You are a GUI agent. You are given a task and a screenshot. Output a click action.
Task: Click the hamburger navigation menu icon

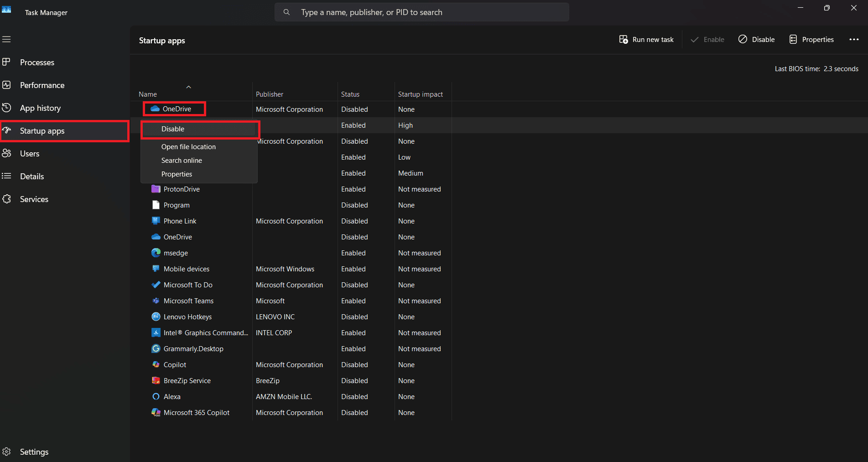(6, 39)
